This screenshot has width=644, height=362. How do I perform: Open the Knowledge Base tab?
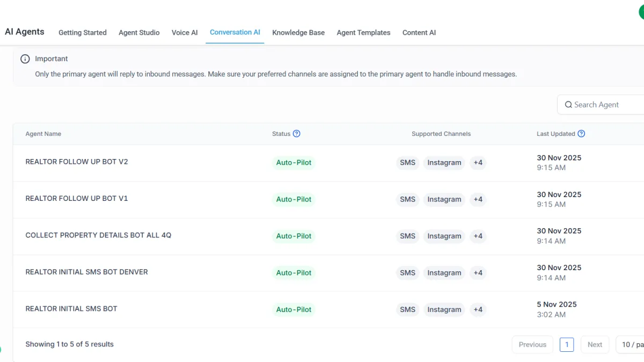click(x=298, y=33)
